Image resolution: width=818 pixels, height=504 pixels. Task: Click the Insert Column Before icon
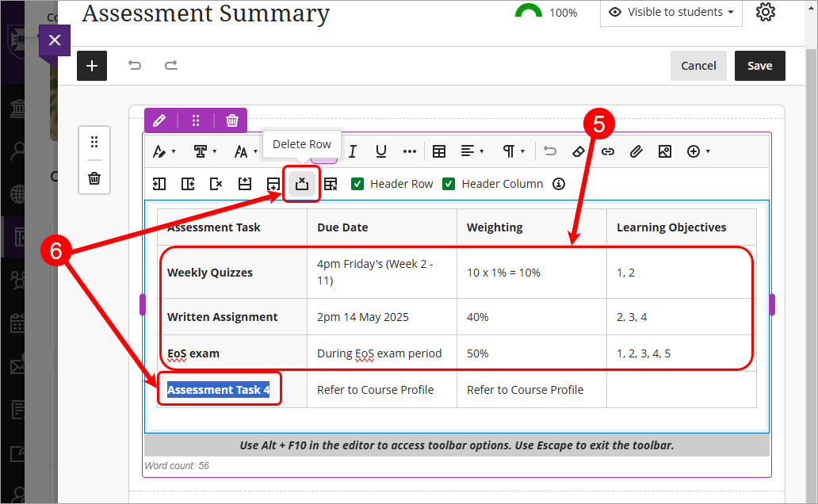click(x=159, y=183)
